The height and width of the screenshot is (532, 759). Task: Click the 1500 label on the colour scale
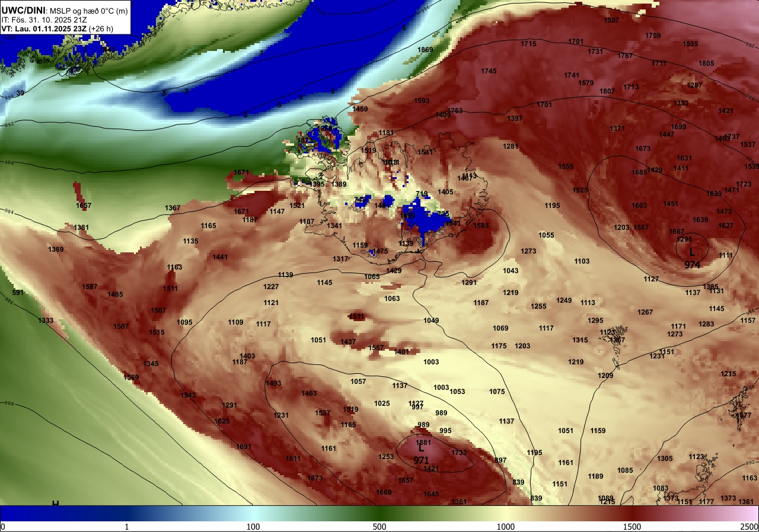[x=632, y=527]
